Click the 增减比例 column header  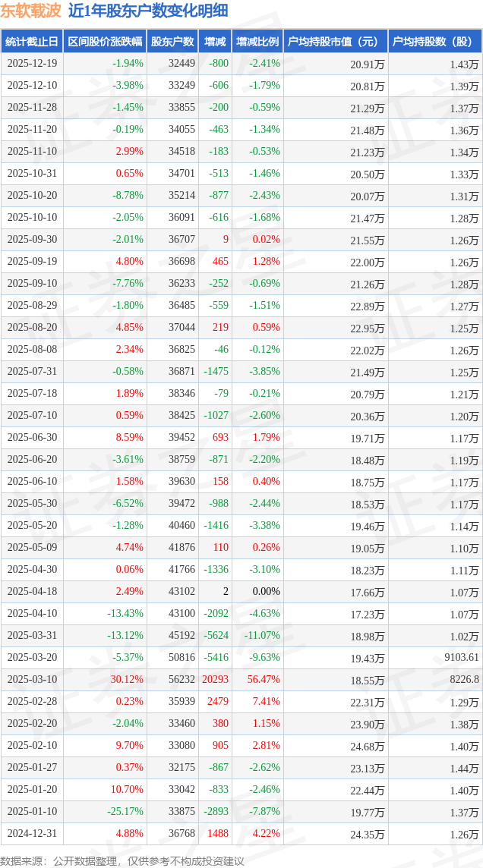pos(257,42)
